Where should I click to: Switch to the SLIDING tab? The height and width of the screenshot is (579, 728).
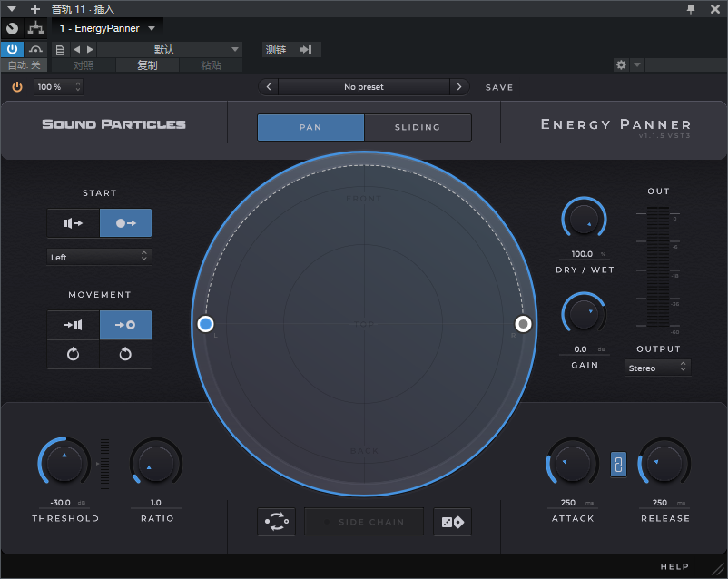pos(418,127)
